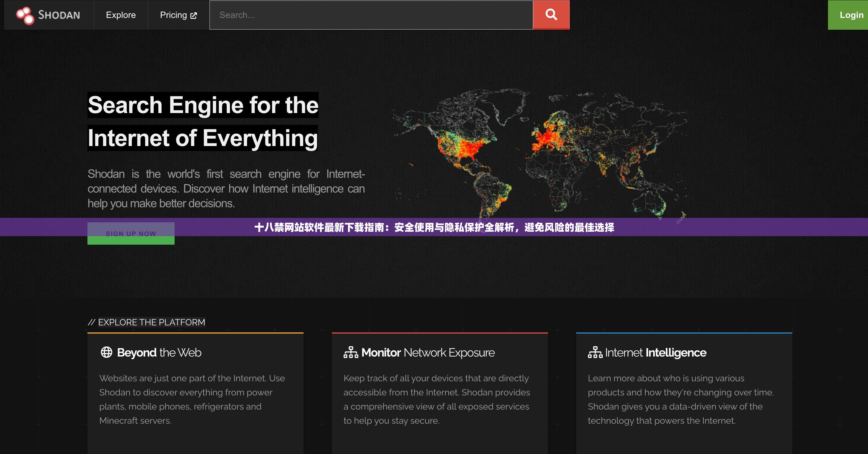Click the sitemap icon by Internet Intelligence

pos(595,352)
